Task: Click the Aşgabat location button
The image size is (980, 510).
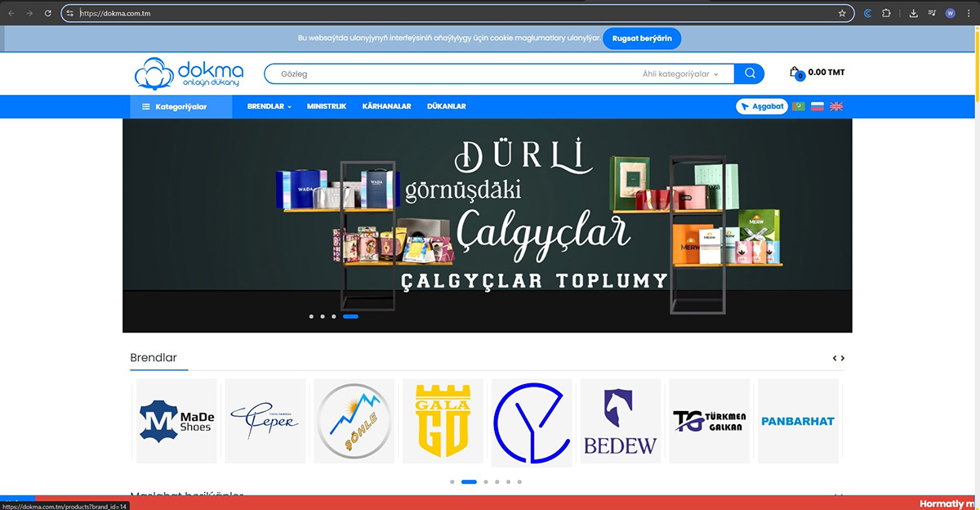Action: point(762,106)
